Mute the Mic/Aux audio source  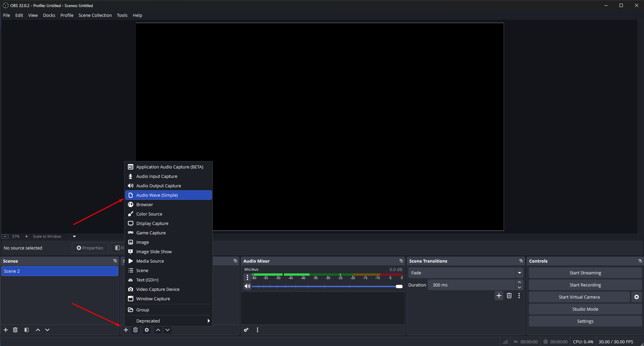(x=247, y=286)
